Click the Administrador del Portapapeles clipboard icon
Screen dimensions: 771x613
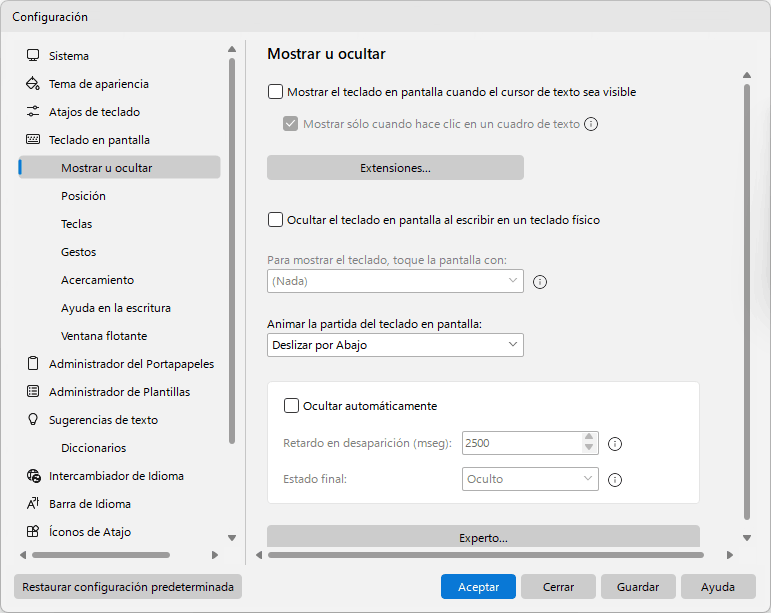[33, 363]
